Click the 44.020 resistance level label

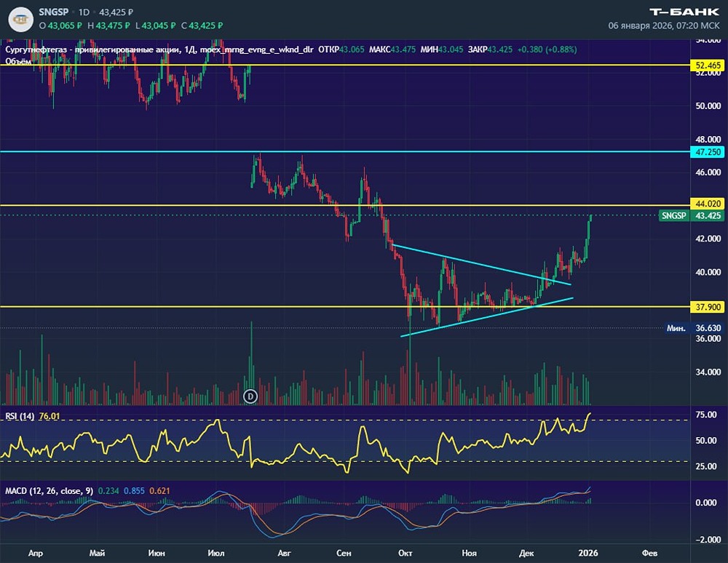[x=708, y=205]
